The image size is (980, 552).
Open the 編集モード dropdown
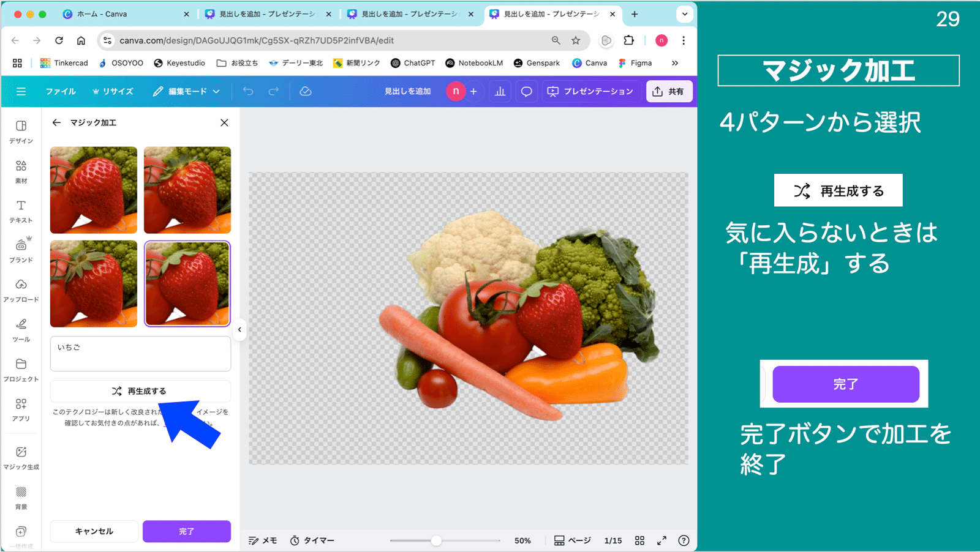[x=186, y=91]
